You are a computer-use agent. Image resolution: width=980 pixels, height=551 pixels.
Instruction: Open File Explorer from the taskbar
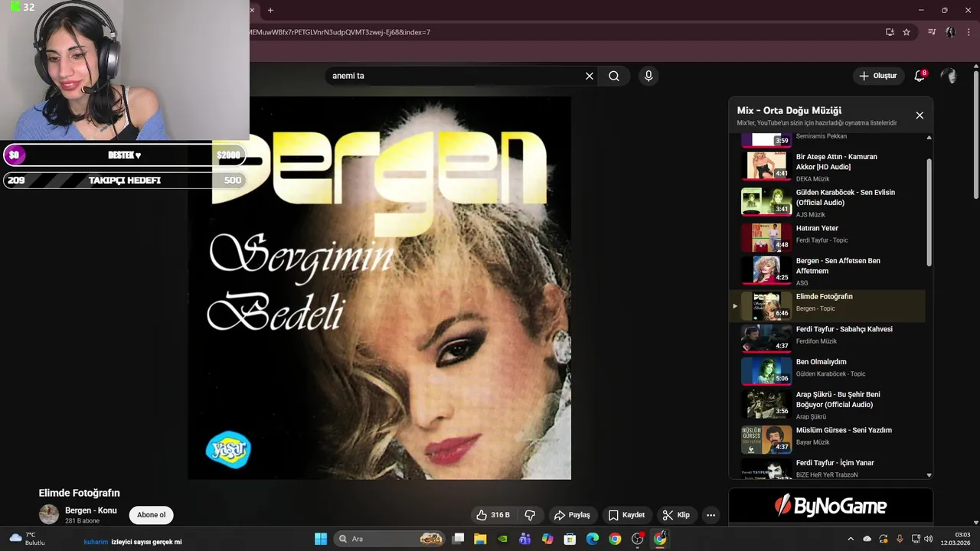click(480, 539)
